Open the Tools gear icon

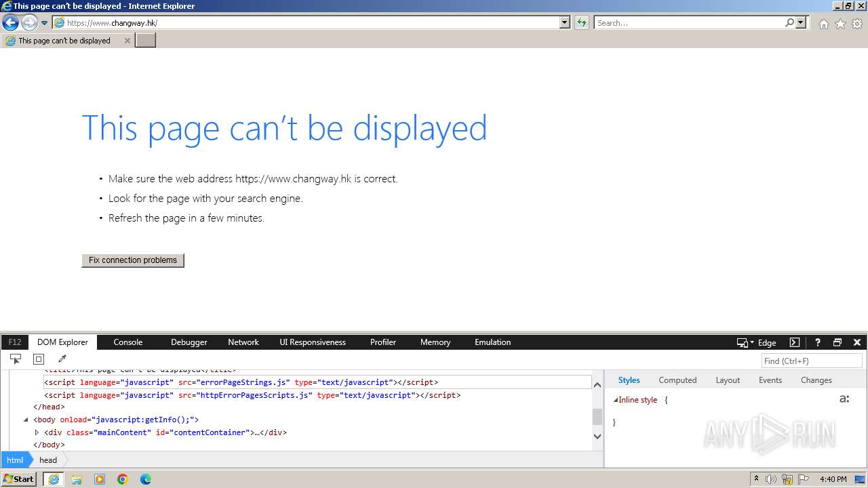pos(857,24)
